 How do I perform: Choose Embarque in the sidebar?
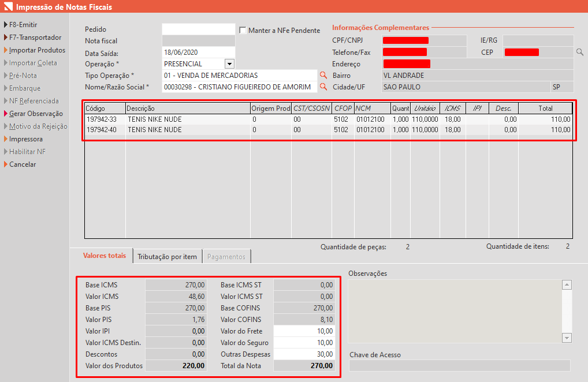click(x=25, y=88)
